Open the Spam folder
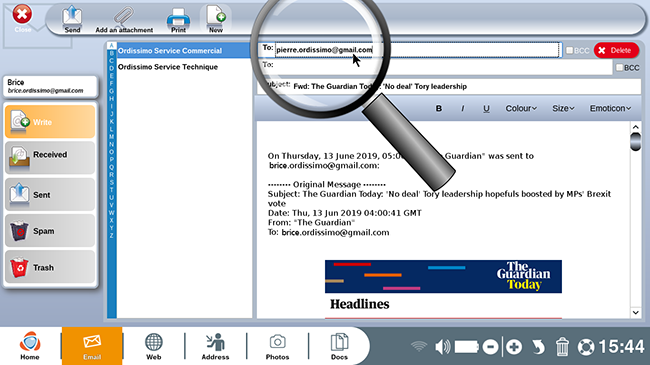Screen dimensions: 650x365 (x=50, y=231)
